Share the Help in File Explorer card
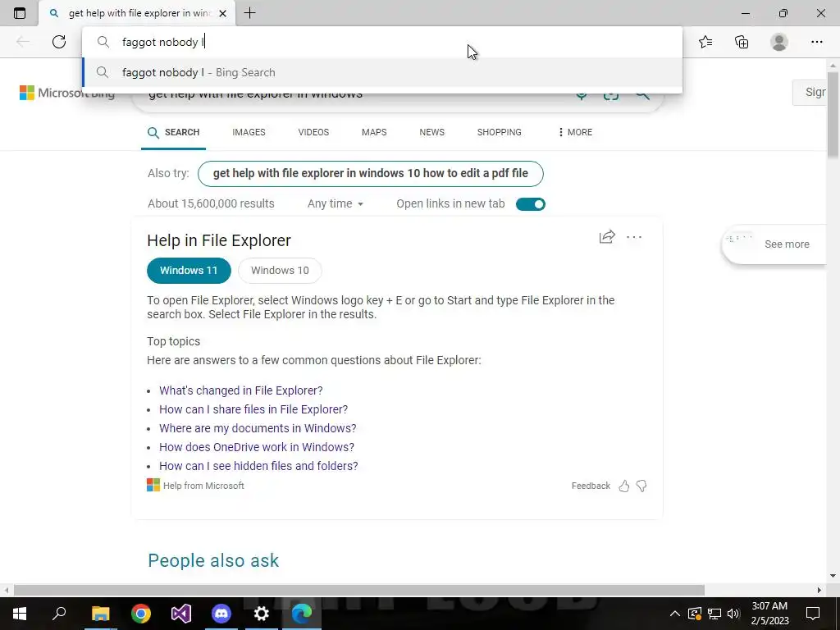The image size is (840, 630). coord(607,237)
